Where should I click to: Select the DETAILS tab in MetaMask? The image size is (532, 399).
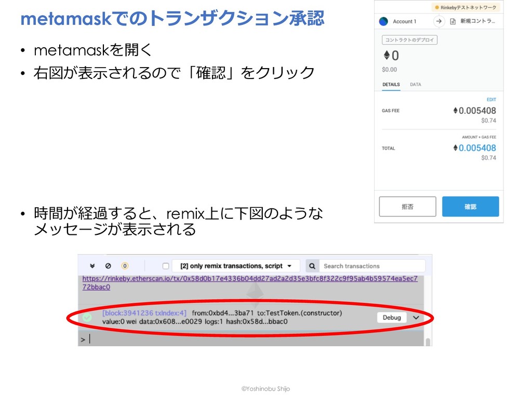point(391,85)
